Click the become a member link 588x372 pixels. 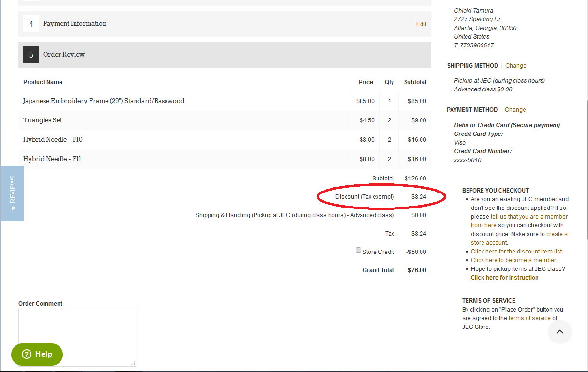[513, 260]
